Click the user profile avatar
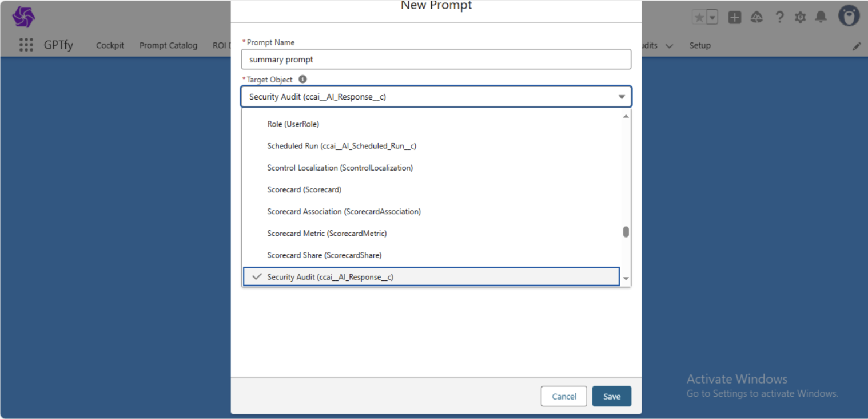The width and height of the screenshot is (868, 419). click(x=849, y=16)
